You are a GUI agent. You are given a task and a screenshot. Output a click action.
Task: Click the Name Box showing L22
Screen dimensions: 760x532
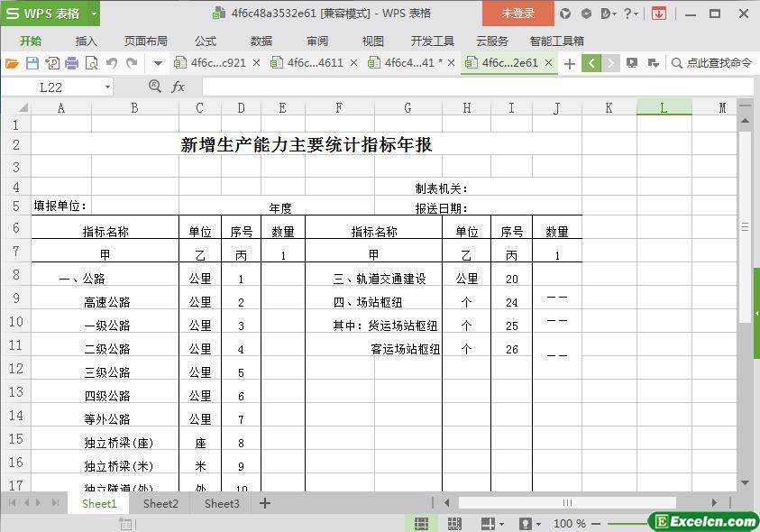point(51,87)
